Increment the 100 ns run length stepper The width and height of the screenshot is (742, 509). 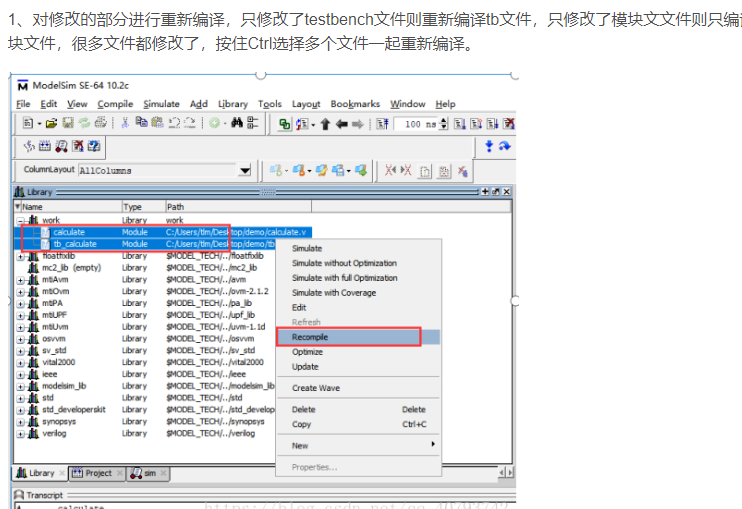[443, 121]
